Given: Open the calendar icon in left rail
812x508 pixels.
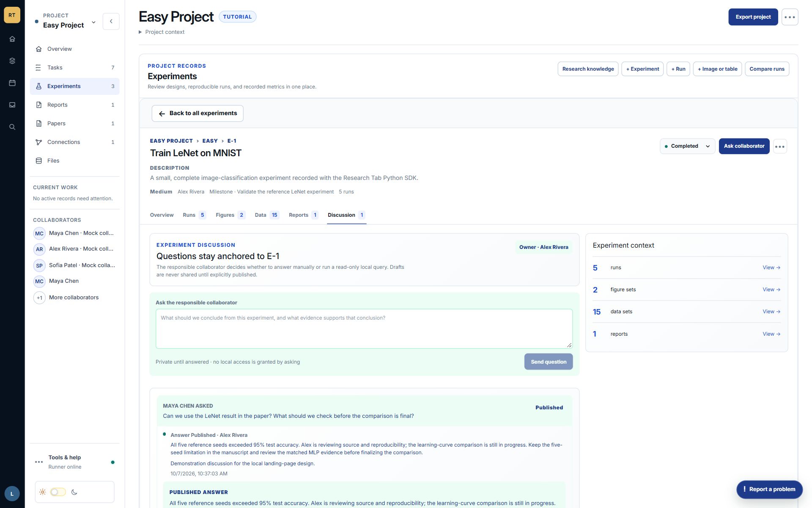Looking at the screenshot, I should point(12,83).
